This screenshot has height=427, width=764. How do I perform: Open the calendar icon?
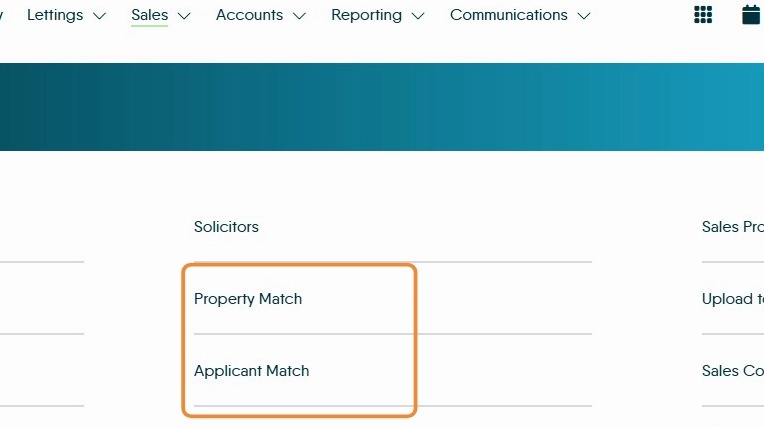pyautogui.click(x=751, y=15)
